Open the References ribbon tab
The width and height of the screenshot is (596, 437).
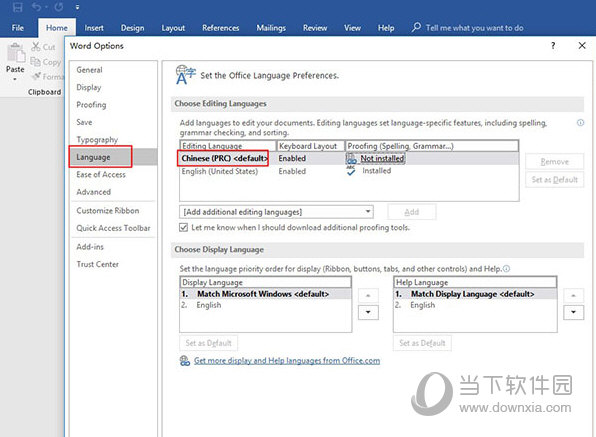pyautogui.click(x=220, y=28)
